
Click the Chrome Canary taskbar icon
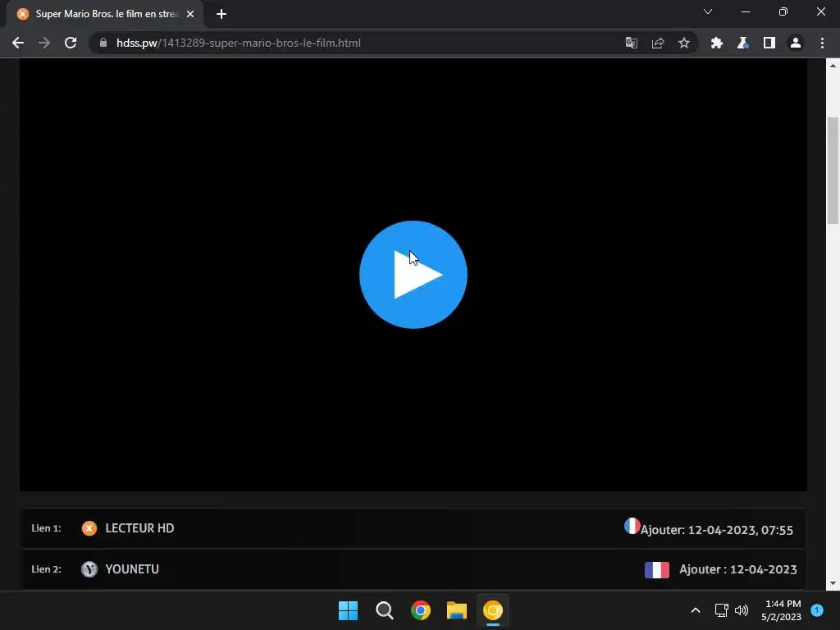click(x=493, y=610)
